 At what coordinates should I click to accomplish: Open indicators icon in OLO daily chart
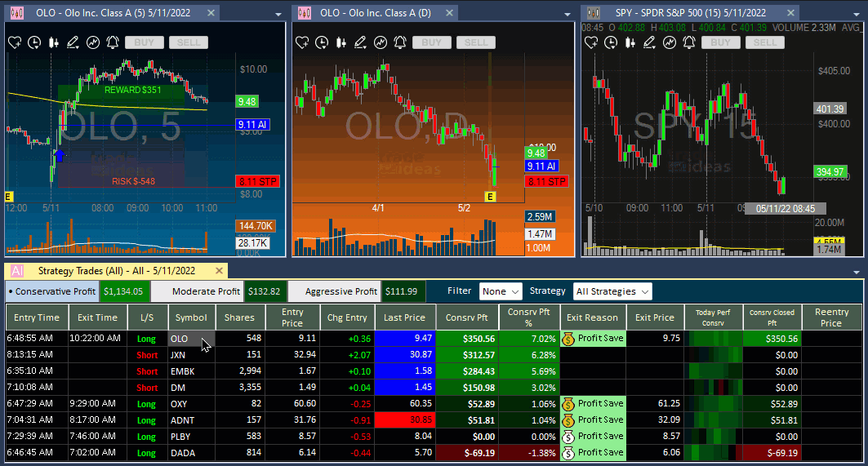click(x=381, y=42)
